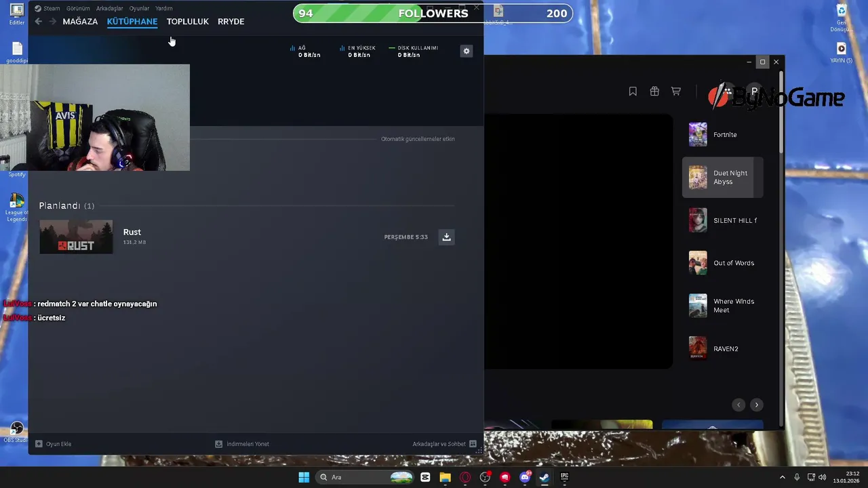Click the Otomatik güncellemeler etkin text
Screen dimensions: 868x488
[x=418, y=139]
